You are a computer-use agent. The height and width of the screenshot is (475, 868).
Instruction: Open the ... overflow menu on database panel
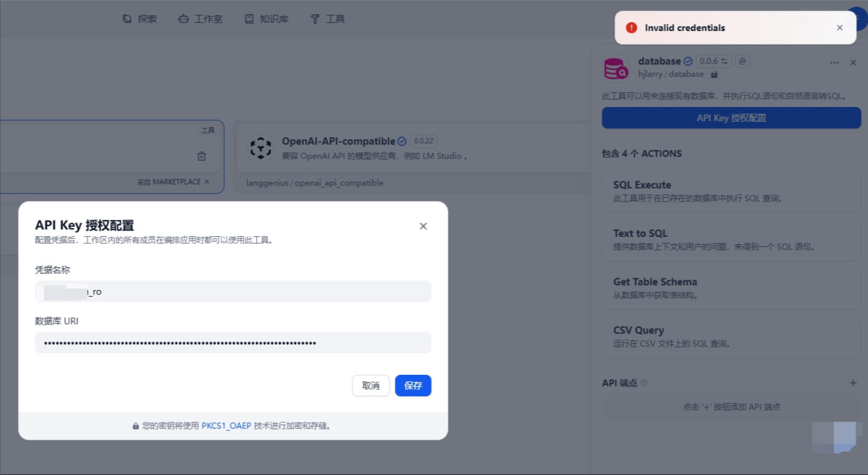tap(834, 62)
